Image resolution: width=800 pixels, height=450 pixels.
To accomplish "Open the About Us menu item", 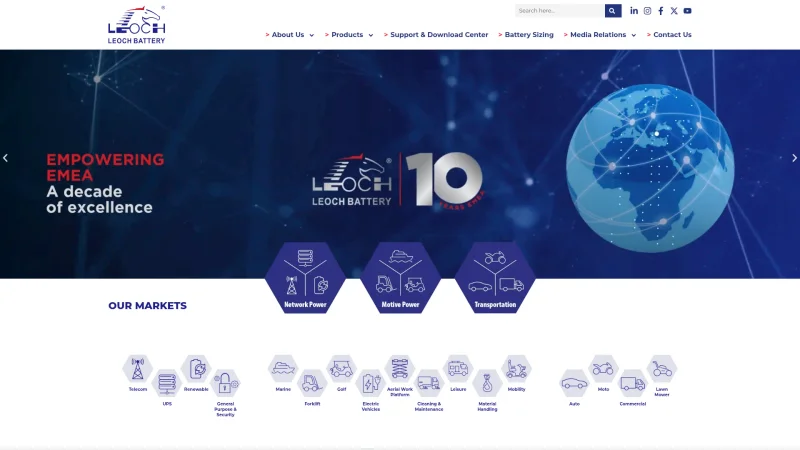I will click(x=288, y=35).
